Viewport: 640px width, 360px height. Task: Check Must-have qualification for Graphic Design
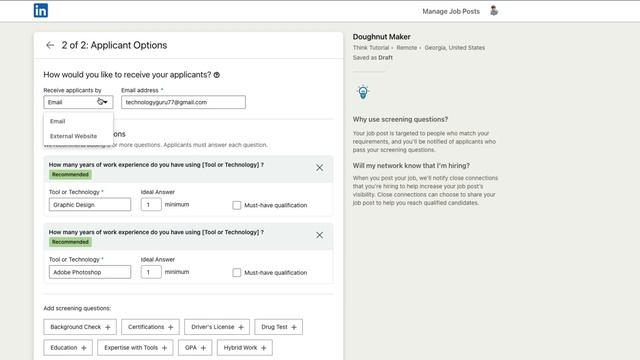click(x=237, y=205)
